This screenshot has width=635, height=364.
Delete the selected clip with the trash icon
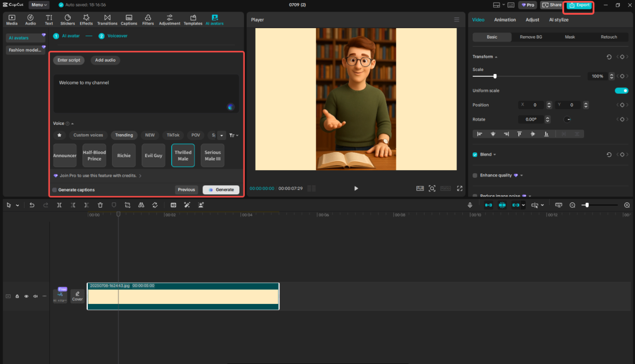pos(100,204)
